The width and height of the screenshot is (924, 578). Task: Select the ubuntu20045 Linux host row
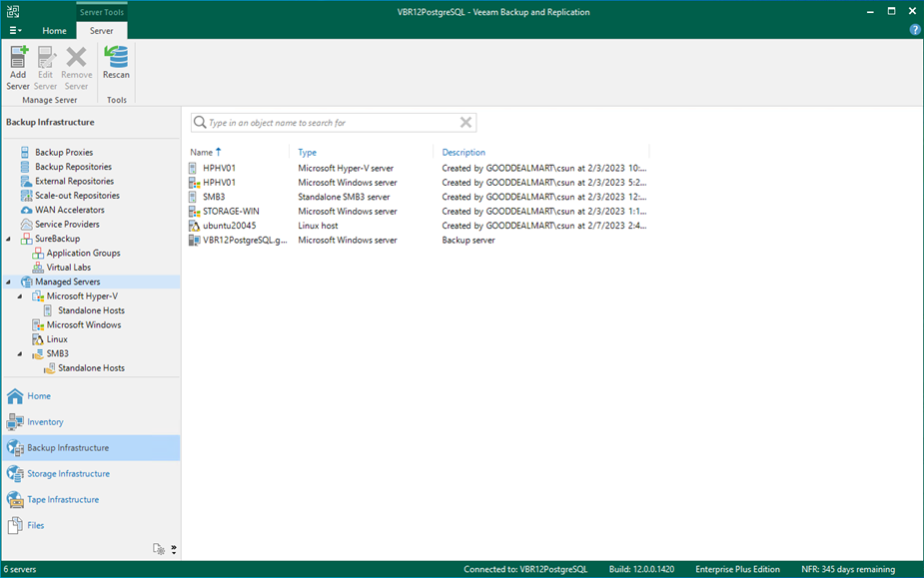pyautogui.click(x=419, y=226)
